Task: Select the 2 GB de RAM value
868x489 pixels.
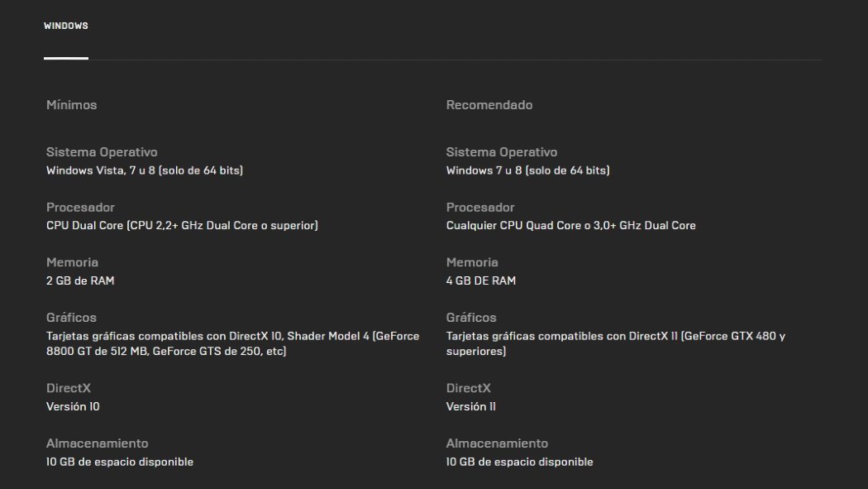Action: [79, 280]
